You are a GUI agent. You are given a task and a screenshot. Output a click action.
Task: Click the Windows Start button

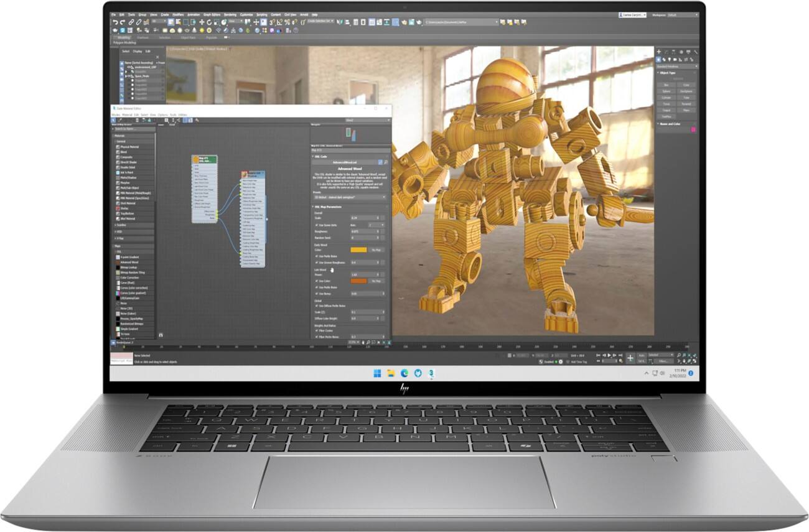[377, 373]
